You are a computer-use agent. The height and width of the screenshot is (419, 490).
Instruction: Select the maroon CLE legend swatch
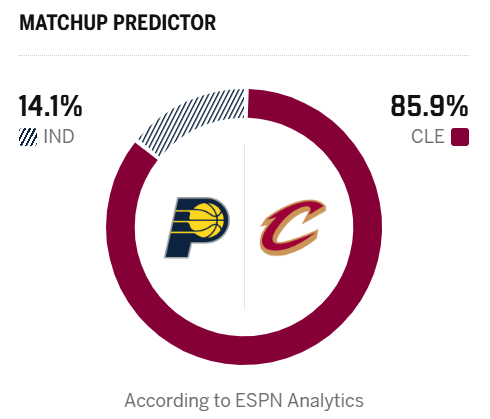[x=460, y=137]
